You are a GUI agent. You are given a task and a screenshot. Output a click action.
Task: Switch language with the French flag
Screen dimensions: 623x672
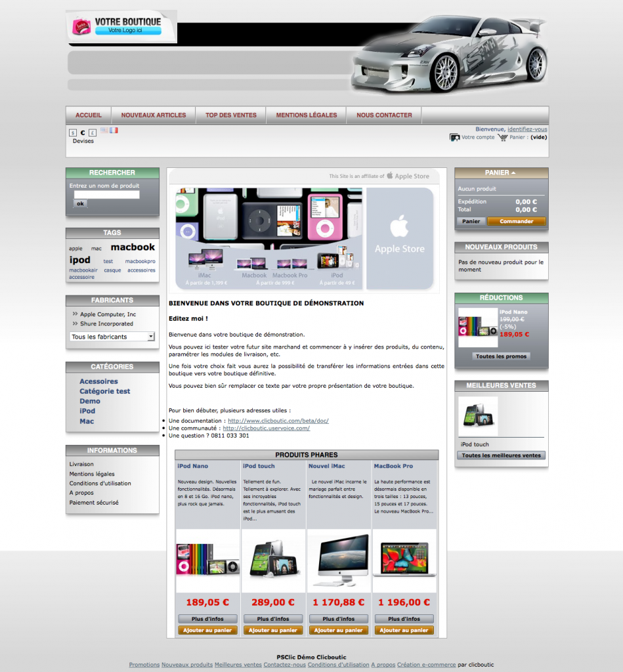(114, 131)
